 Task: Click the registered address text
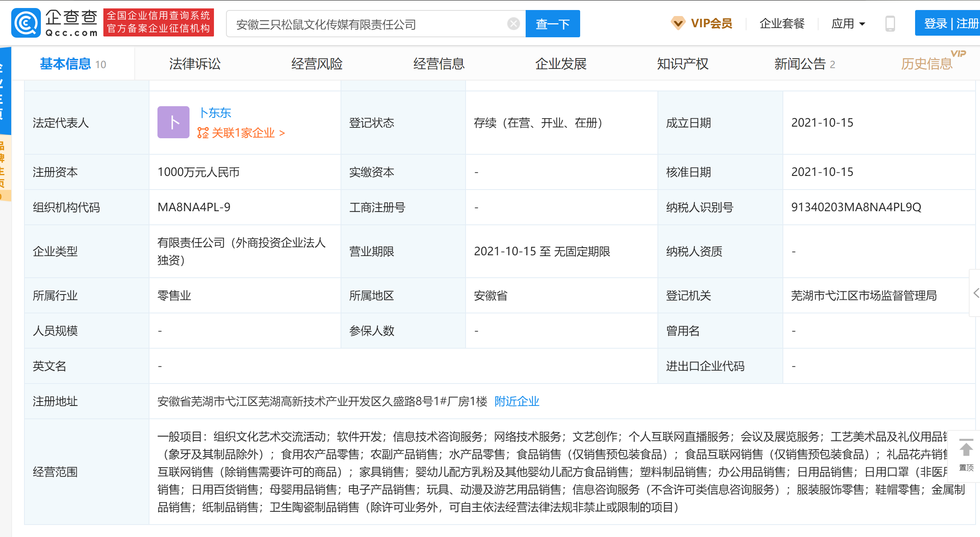tap(322, 401)
